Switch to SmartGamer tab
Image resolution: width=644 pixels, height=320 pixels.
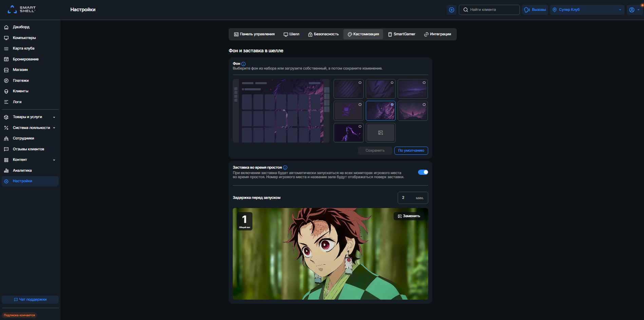point(402,34)
